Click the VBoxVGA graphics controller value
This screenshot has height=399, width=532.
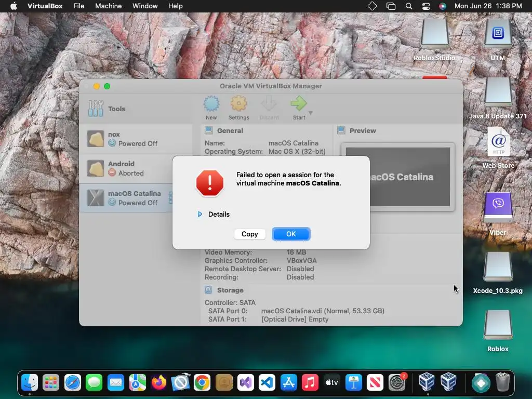click(302, 261)
